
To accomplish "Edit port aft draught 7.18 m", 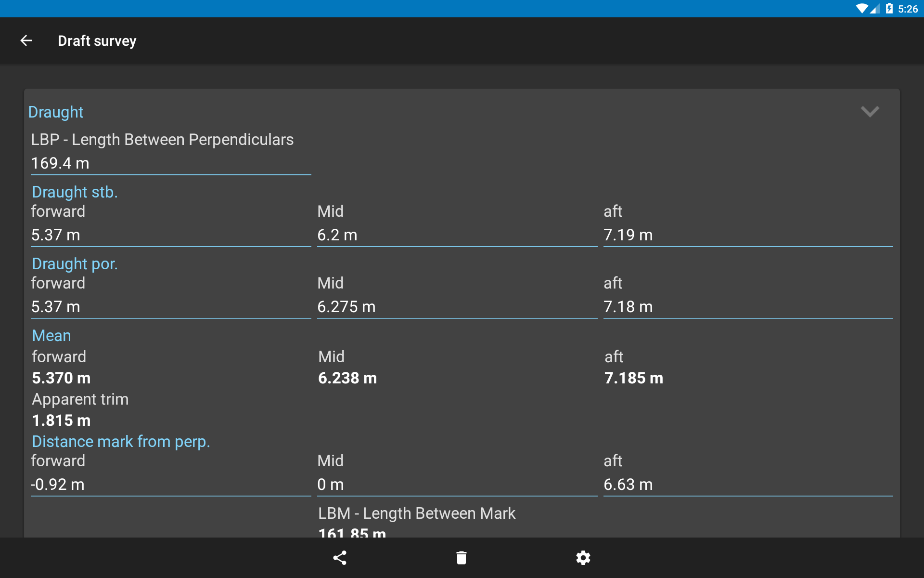I will tap(748, 307).
